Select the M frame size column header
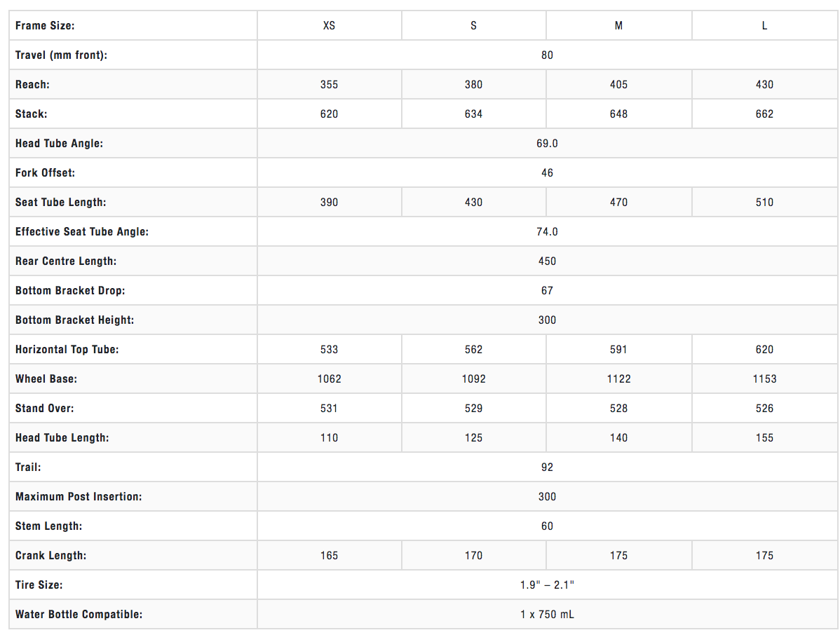The image size is (840, 635). click(618, 26)
